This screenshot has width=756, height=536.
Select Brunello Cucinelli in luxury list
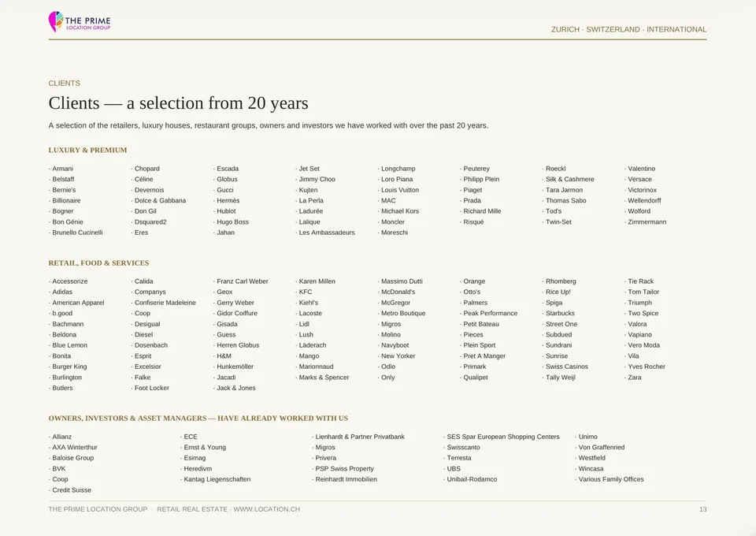77,233
